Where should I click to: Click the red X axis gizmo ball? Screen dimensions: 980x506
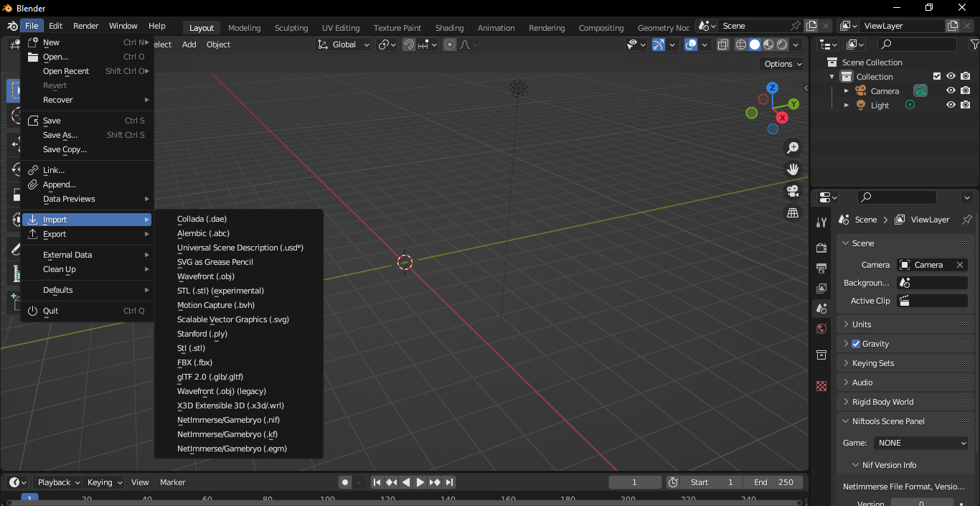pyautogui.click(x=782, y=117)
